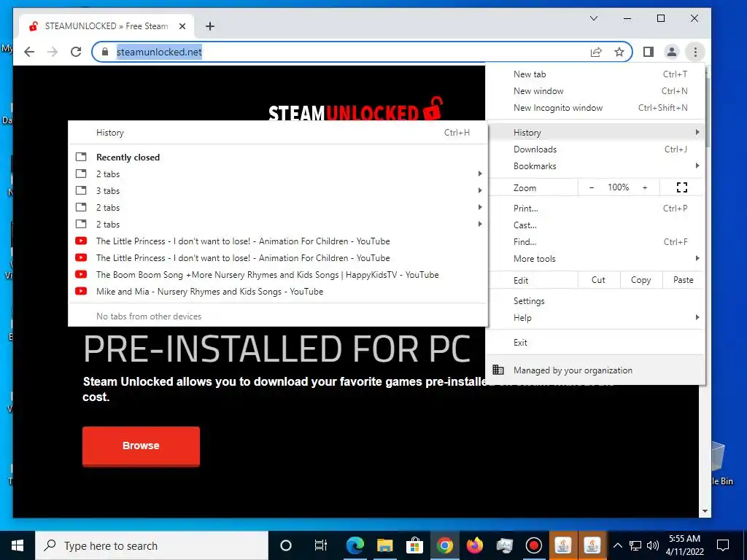
Task: Open the Windows Start menu
Action: pos(18,545)
